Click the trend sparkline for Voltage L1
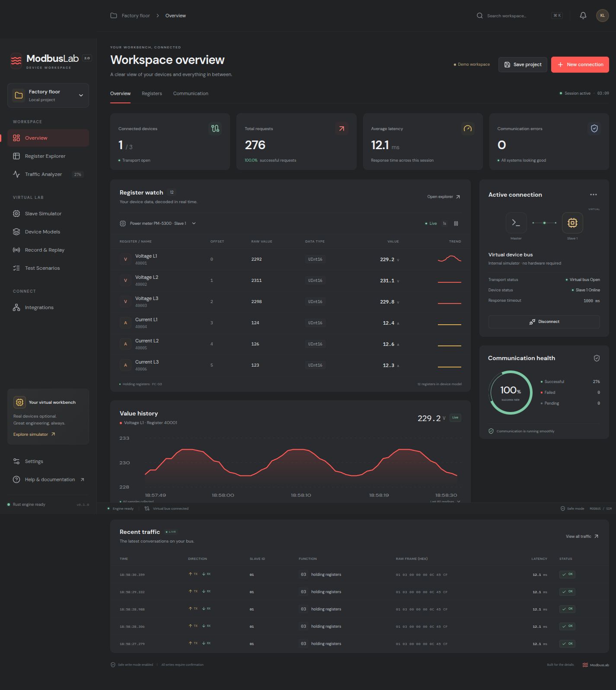Viewport: 616px width, 690px height. [x=449, y=259]
